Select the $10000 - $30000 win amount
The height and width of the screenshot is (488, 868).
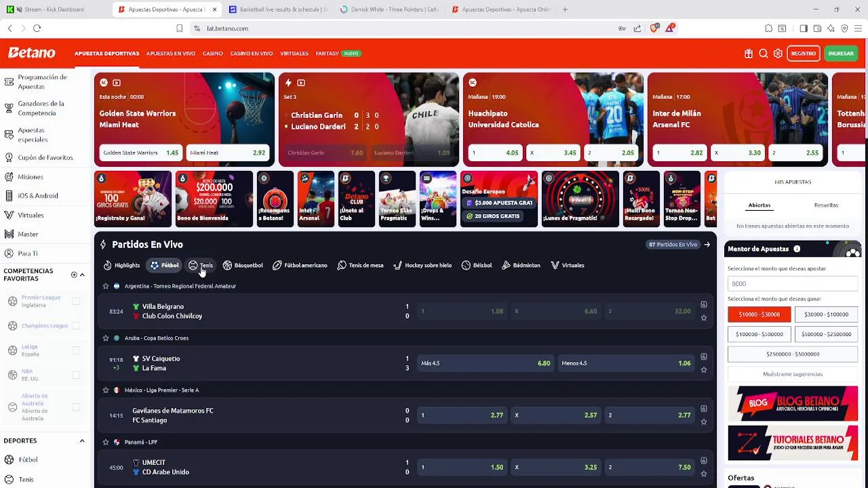click(759, 314)
